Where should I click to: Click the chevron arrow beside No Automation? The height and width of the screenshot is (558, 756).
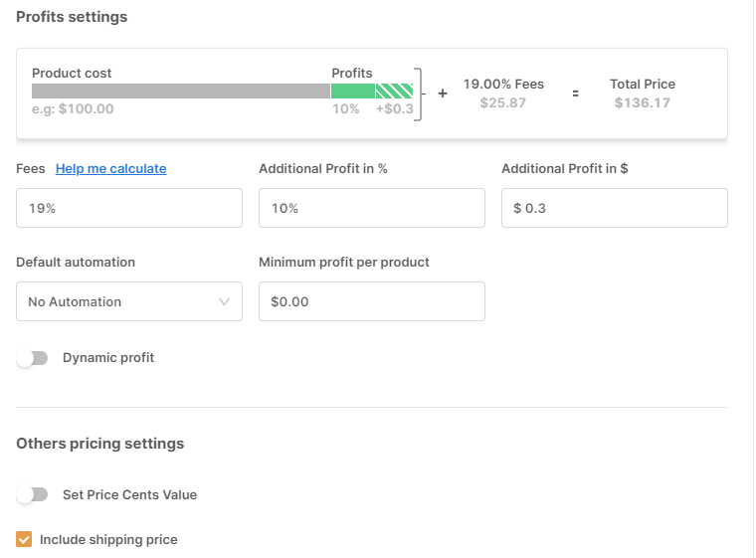point(224,301)
